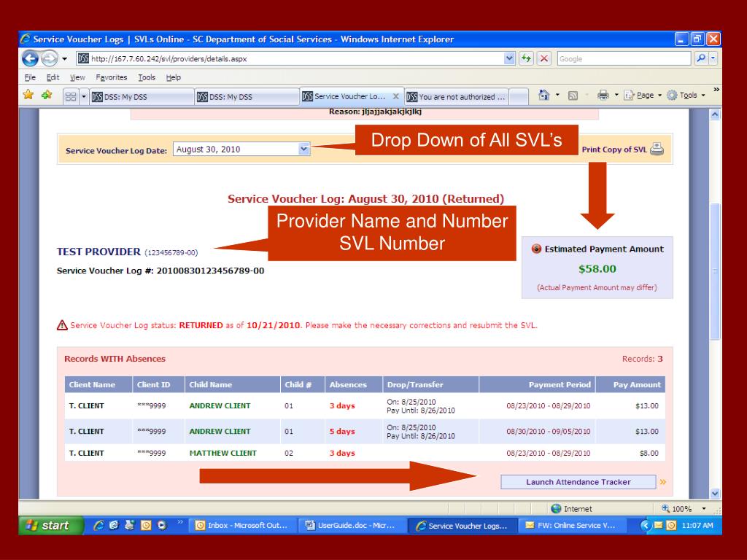Click the Quick Tabs icon
Viewport: 747px width, 560px height.
coord(71,97)
